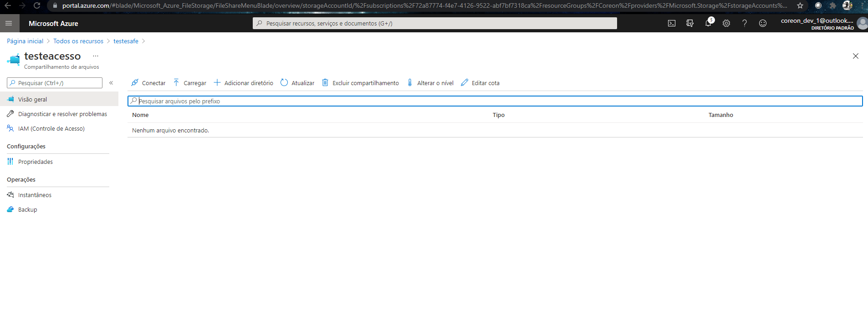Click the testeacesso file share icon
Image resolution: width=868 pixels, height=335 pixels.
(14, 59)
